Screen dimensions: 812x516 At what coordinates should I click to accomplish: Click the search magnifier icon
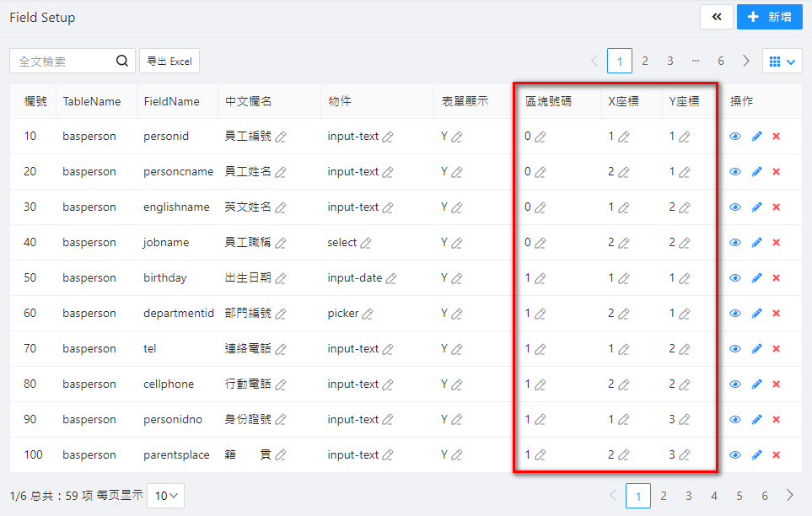click(122, 61)
